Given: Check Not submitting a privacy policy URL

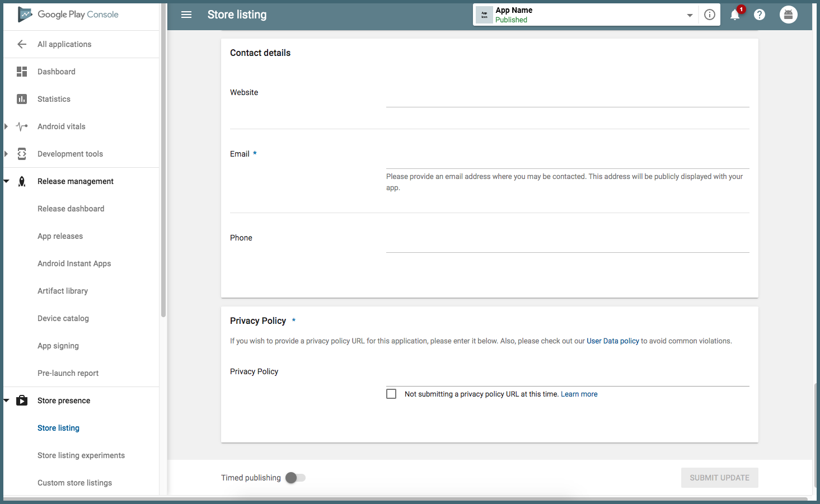Looking at the screenshot, I should tap(391, 394).
